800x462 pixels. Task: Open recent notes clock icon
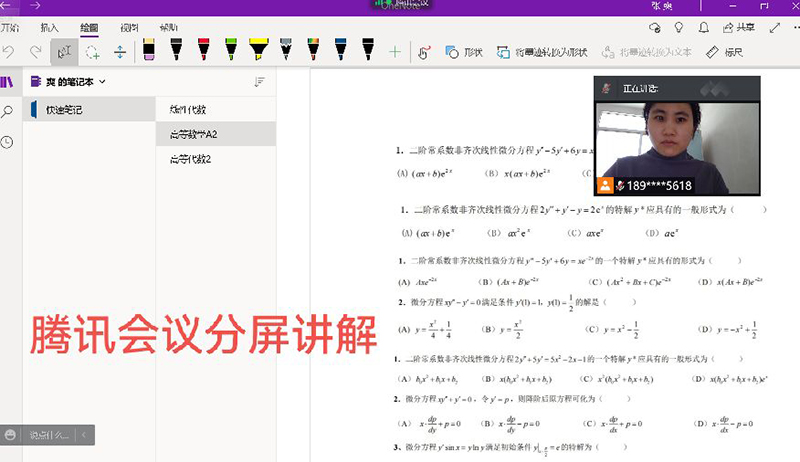pyautogui.click(x=7, y=142)
